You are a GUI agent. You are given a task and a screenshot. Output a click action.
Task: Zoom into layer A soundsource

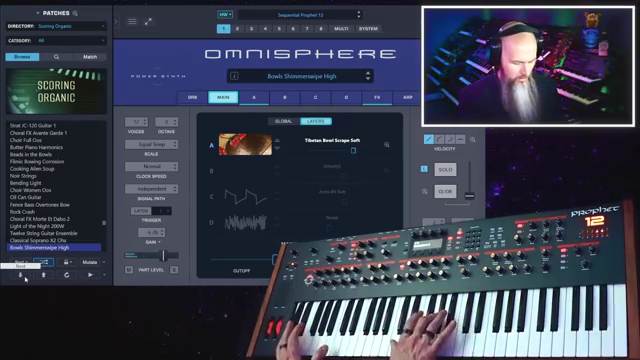386,144
